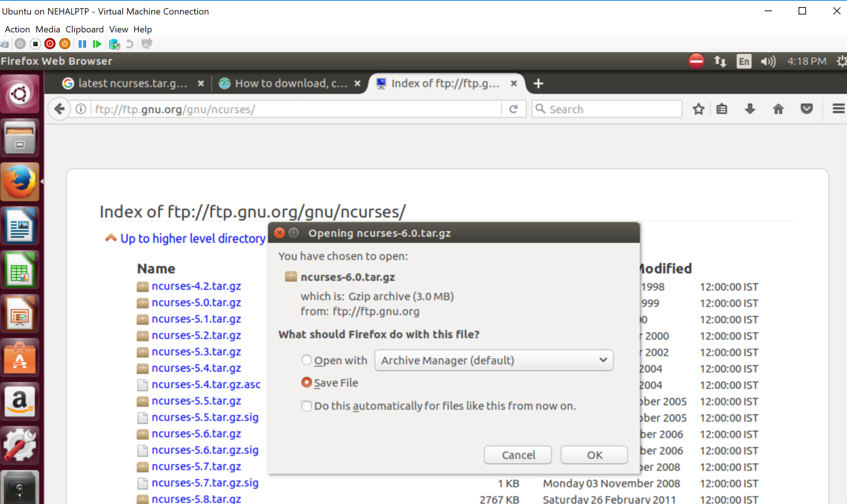Viewport: 847px width, 504px height.
Task: Click the Firefox home icon
Action: (778, 109)
